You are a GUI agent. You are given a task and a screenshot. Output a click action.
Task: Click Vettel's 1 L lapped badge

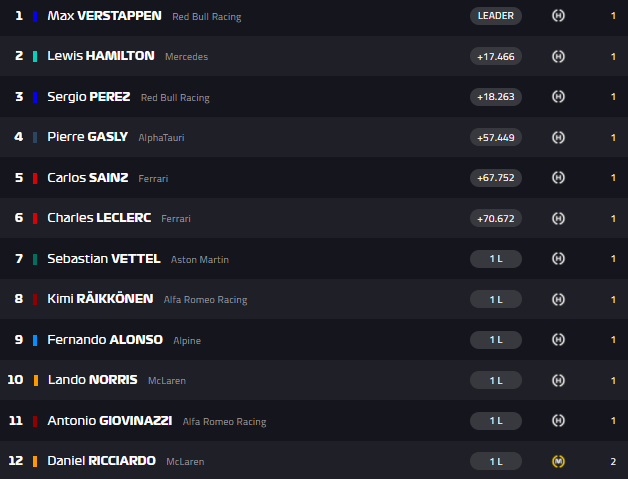click(x=495, y=259)
